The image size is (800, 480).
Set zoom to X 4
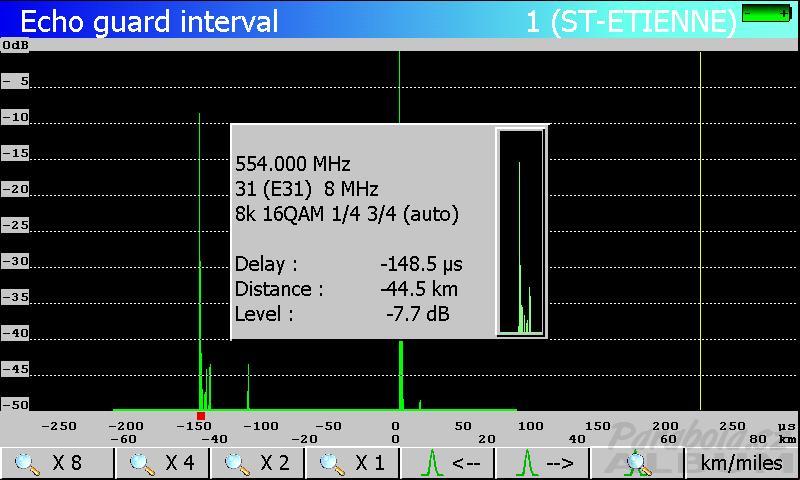162,463
